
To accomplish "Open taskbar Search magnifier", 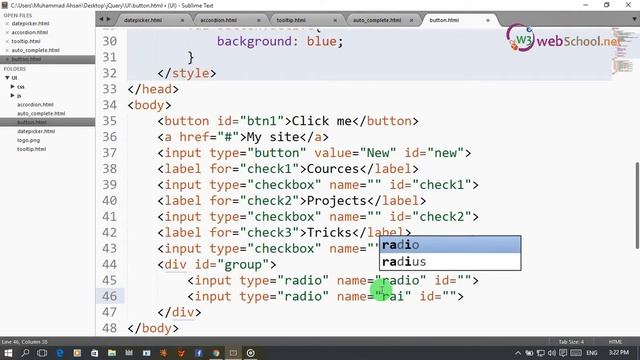I will 25,353.
